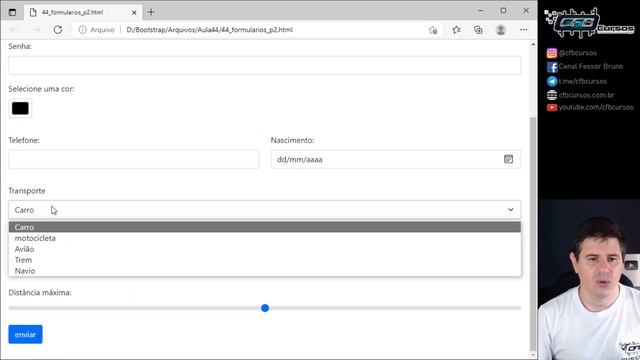Screen dimensions: 640x360
Task: Open the browser profile avatar
Action: (x=501, y=30)
